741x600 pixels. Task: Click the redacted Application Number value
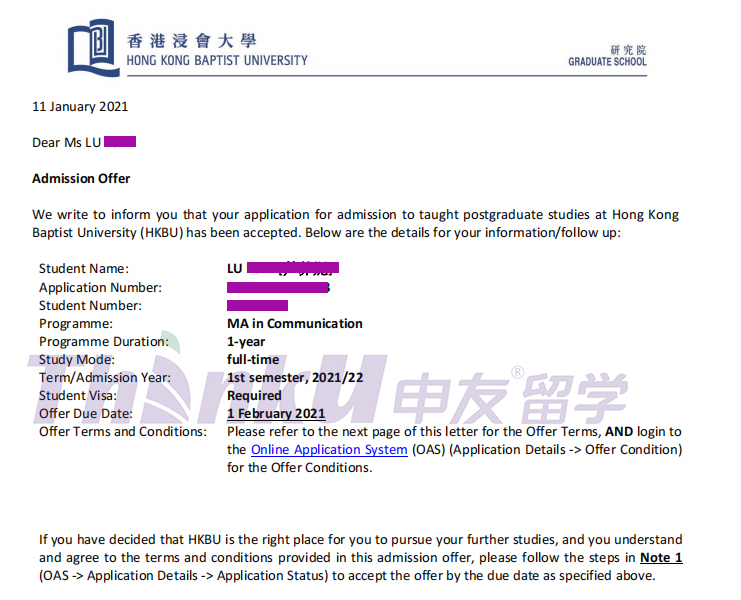278,287
